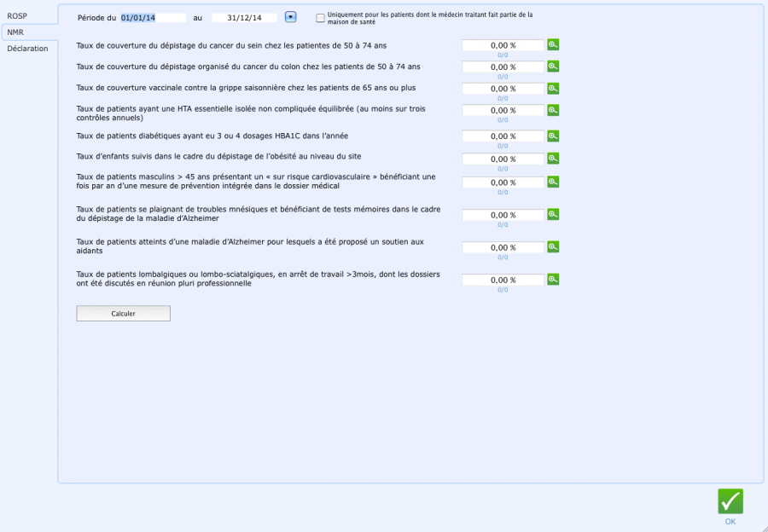Click the end date field 31/12/14

[x=244, y=18]
